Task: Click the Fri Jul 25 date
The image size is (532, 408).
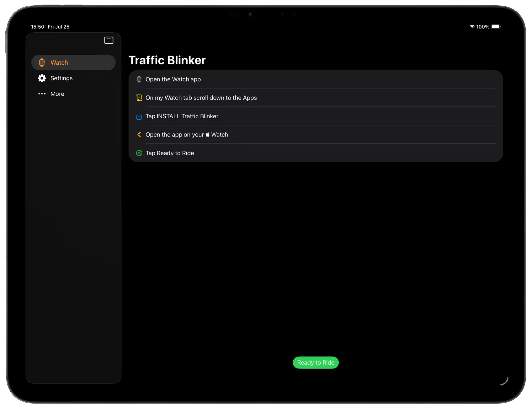Action: pyautogui.click(x=59, y=27)
